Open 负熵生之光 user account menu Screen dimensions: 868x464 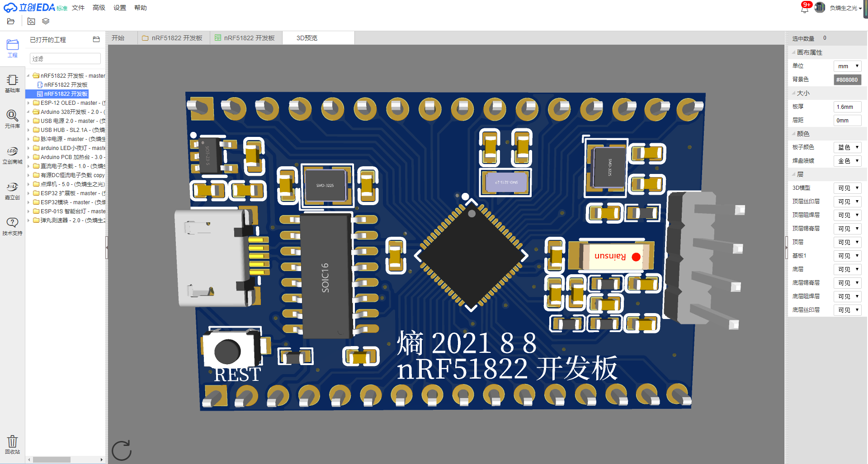click(x=845, y=8)
